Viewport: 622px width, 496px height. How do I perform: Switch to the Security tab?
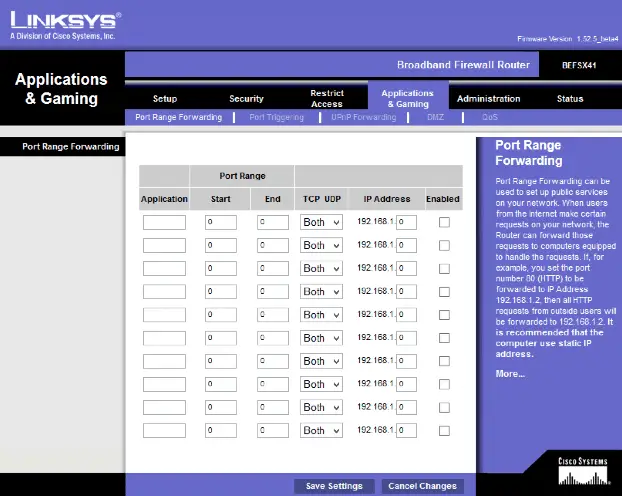pyautogui.click(x=246, y=98)
